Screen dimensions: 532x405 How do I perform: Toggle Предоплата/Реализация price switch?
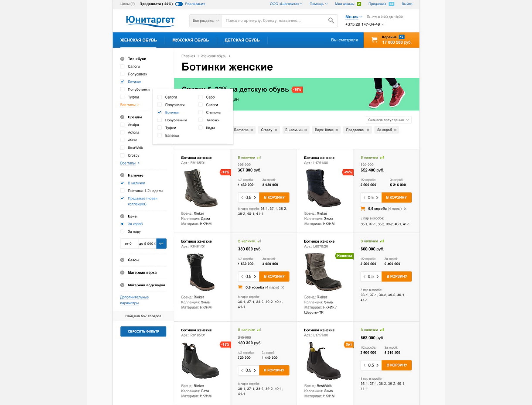(179, 4)
